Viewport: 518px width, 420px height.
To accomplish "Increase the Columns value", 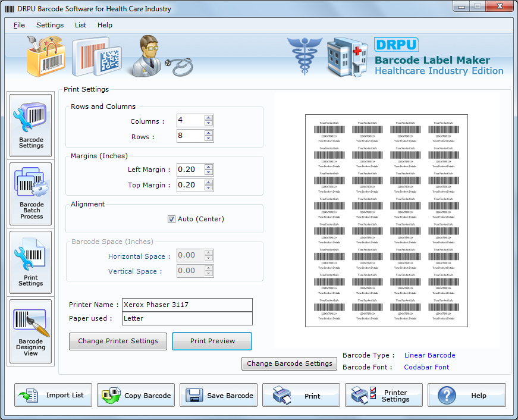I will pos(209,117).
